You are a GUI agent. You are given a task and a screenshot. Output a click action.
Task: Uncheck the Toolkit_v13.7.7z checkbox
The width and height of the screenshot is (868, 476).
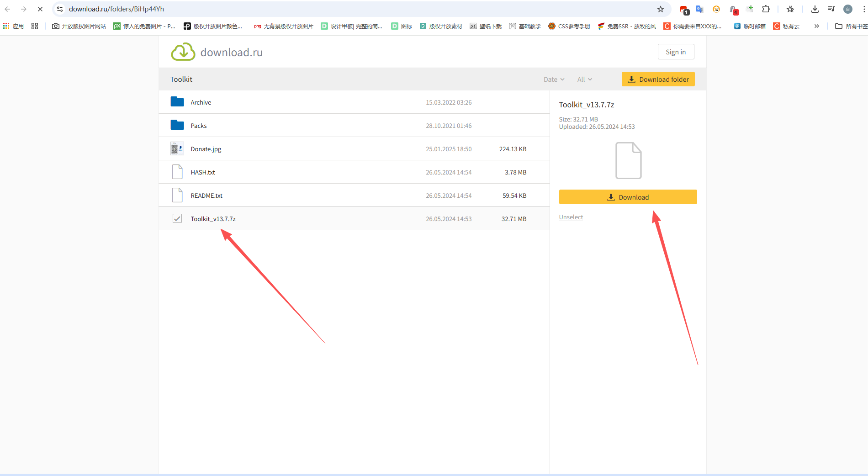(177, 219)
